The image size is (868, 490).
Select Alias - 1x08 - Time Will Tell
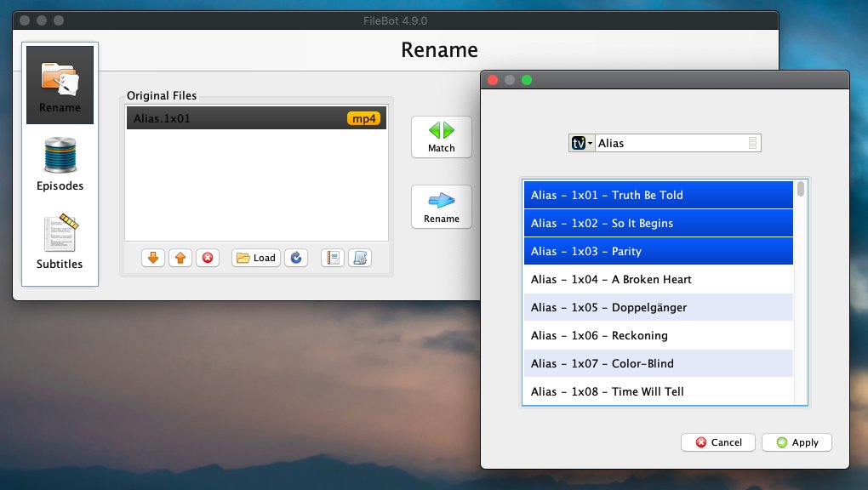[658, 391]
